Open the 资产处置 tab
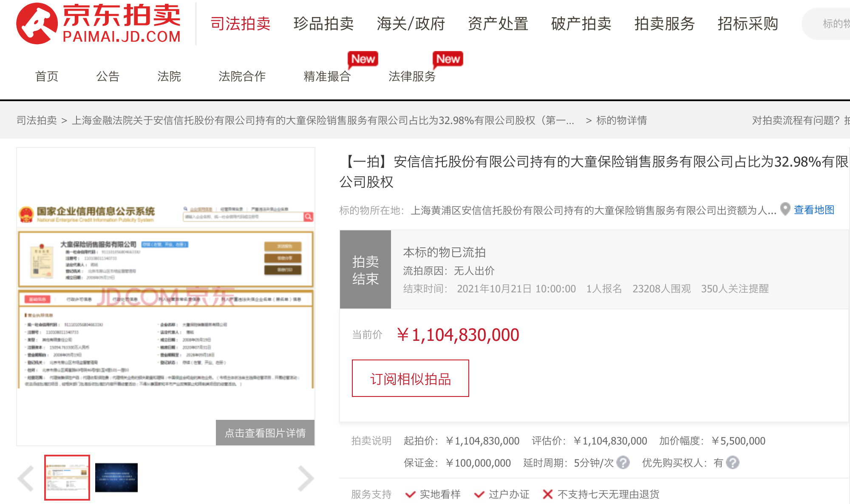Screen dimensions: 850x504 click(x=498, y=23)
